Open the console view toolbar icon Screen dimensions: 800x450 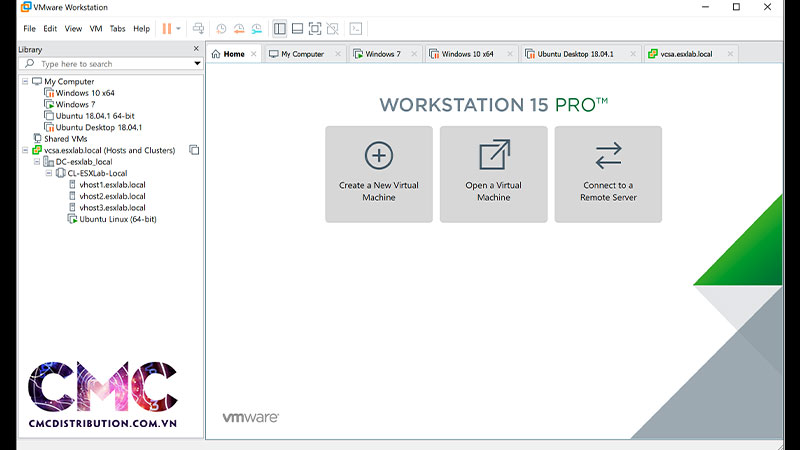click(x=356, y=29)
